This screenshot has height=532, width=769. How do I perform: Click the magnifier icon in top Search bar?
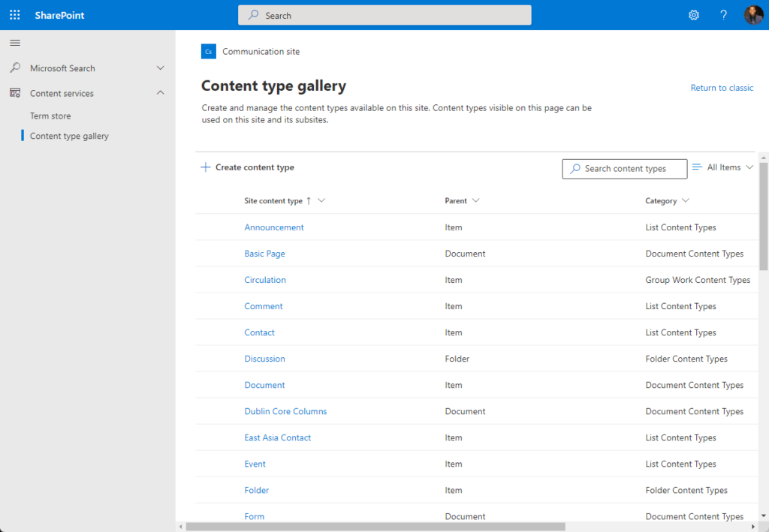[x=253, y=15]
